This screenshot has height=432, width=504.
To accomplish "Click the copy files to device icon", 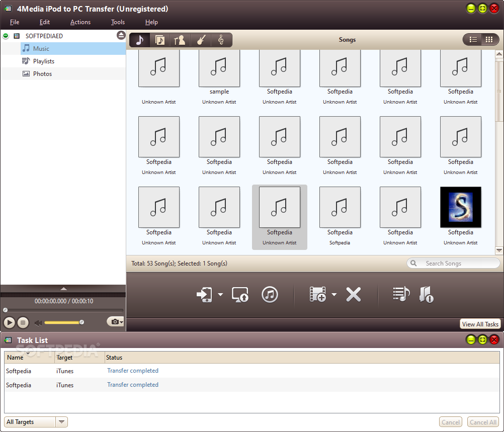I will pyautogui.click(x=204, y=294).
